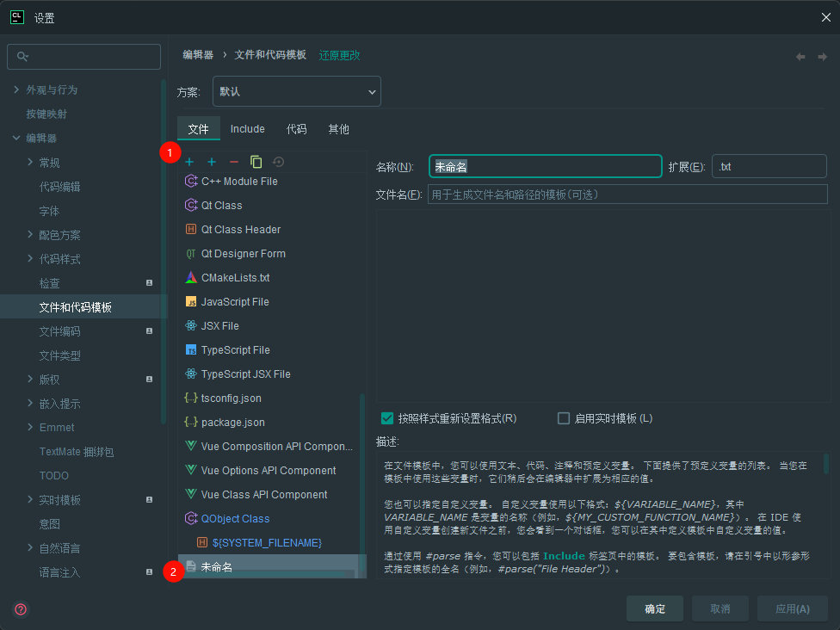Expand the 代码样式 node

click(30, 258)
